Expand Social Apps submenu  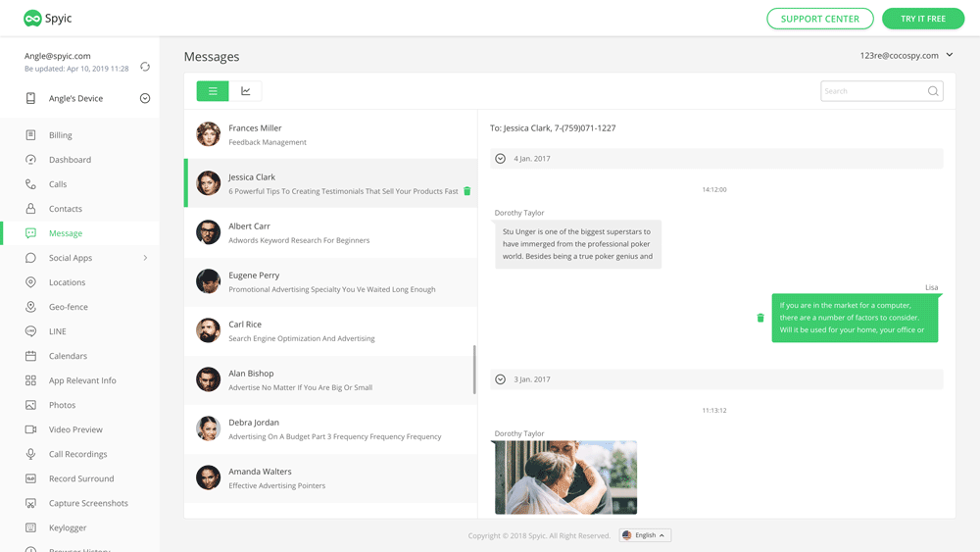[145, 258]
